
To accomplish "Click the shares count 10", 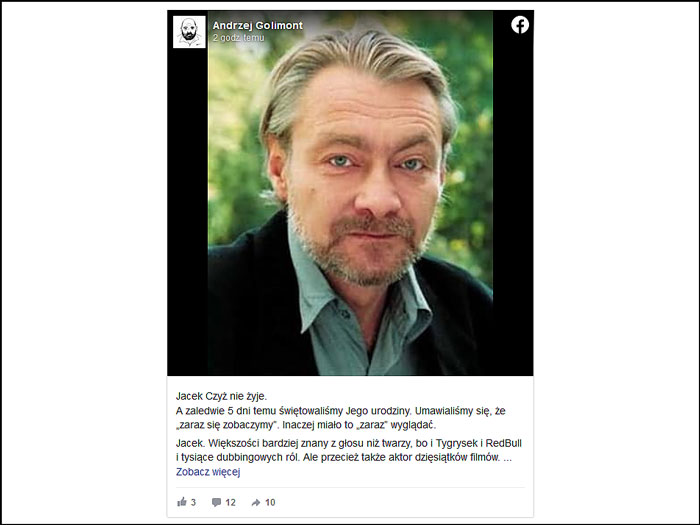I will coord(270,502).
